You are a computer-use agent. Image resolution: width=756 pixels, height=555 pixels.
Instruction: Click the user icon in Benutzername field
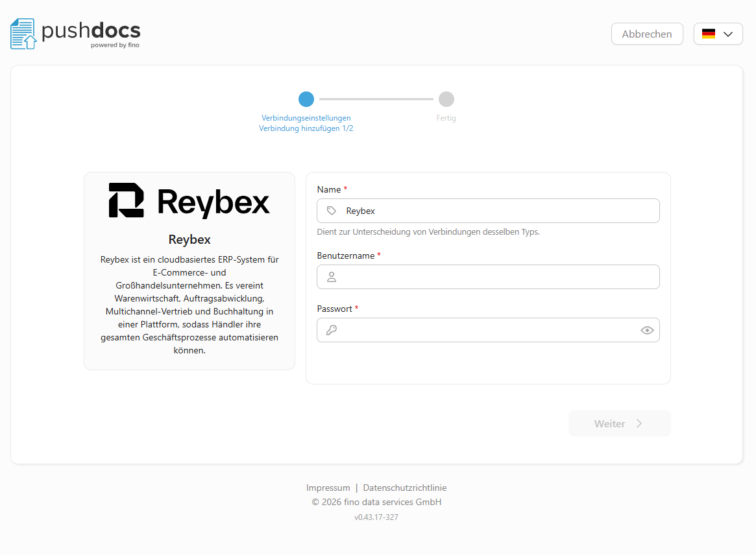pyautogui.click(x=331, y=277)
